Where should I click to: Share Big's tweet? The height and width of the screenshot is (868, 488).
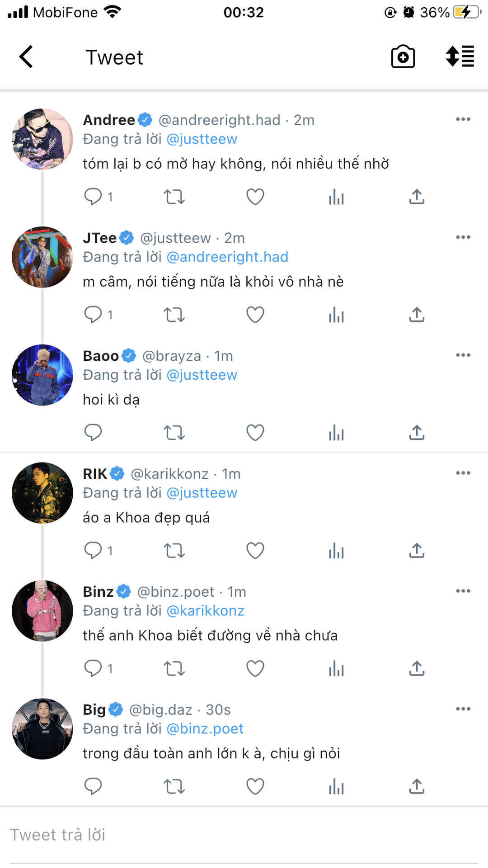coord(417,787)
